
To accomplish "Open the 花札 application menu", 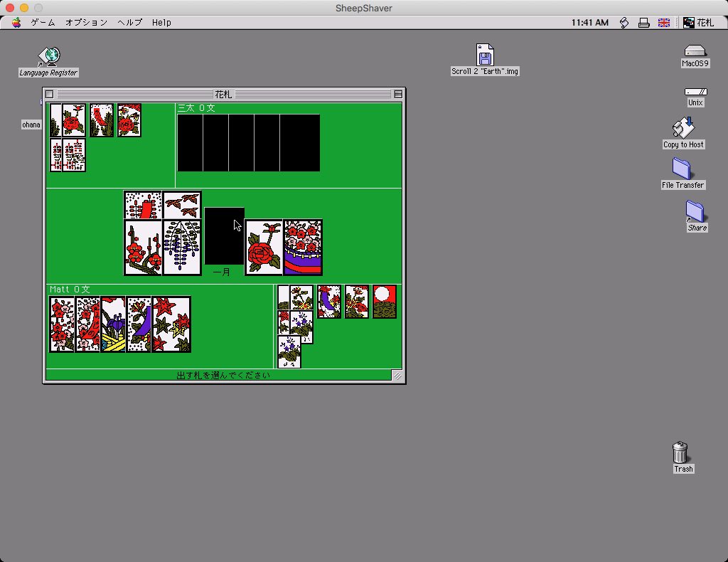I will pyautogui.click(x=698, y=22).
